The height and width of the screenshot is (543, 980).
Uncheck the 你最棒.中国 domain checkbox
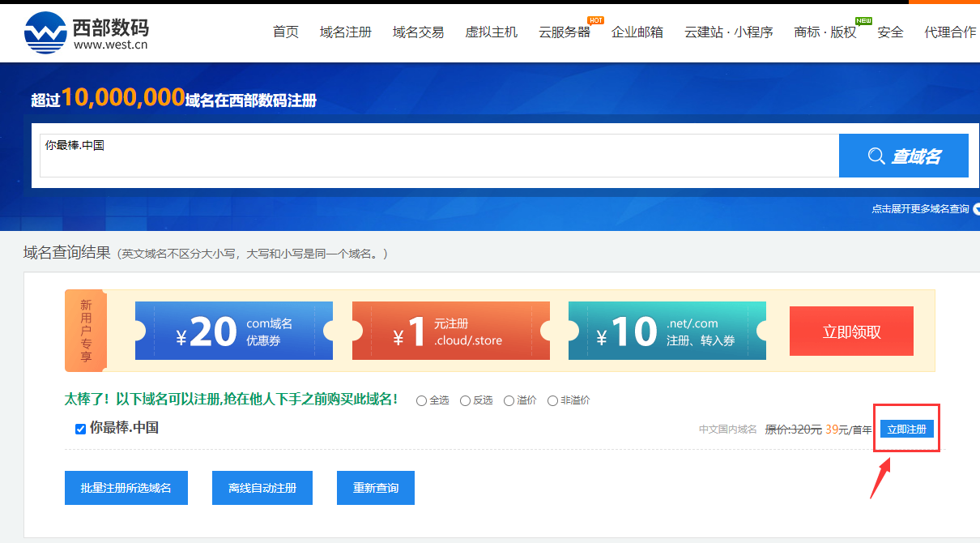coord(79,429)
